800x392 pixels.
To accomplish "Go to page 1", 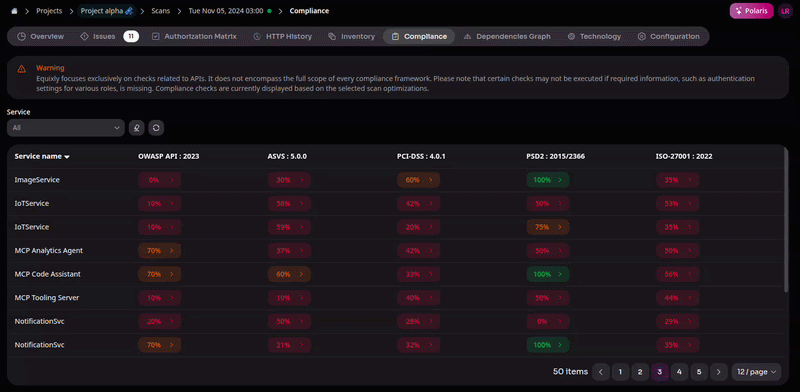I will (x=620, y=372).
